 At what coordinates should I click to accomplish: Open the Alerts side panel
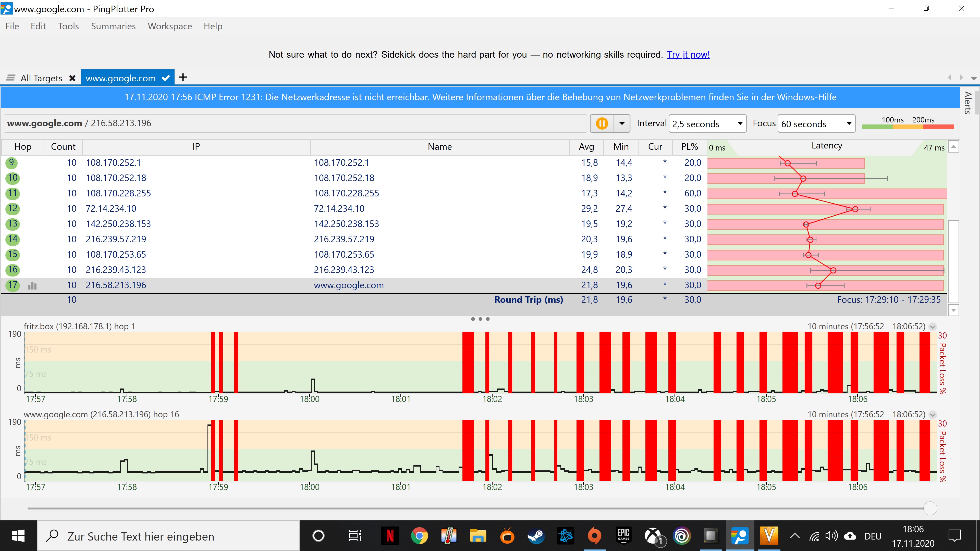968,103
